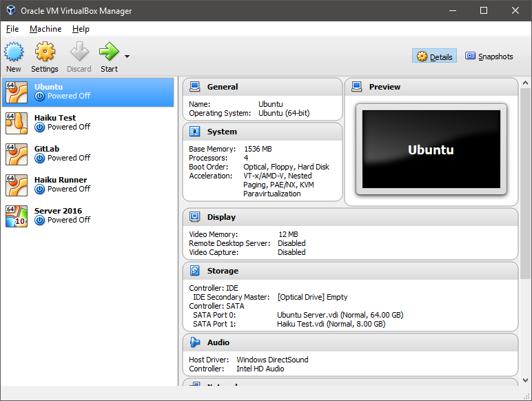The height and width of the screenshot is (401, 532).
Task: Click the New virtual machine icon
Action: click(14, 52)
